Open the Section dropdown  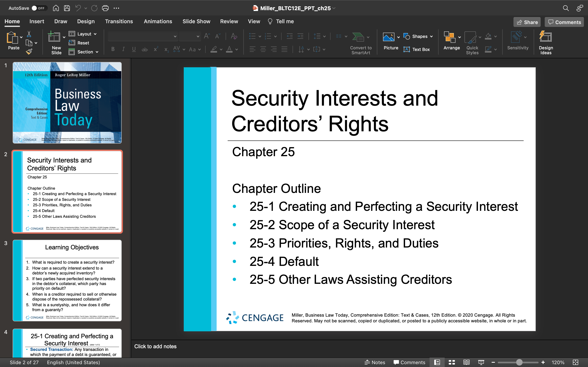click(83, 52)
